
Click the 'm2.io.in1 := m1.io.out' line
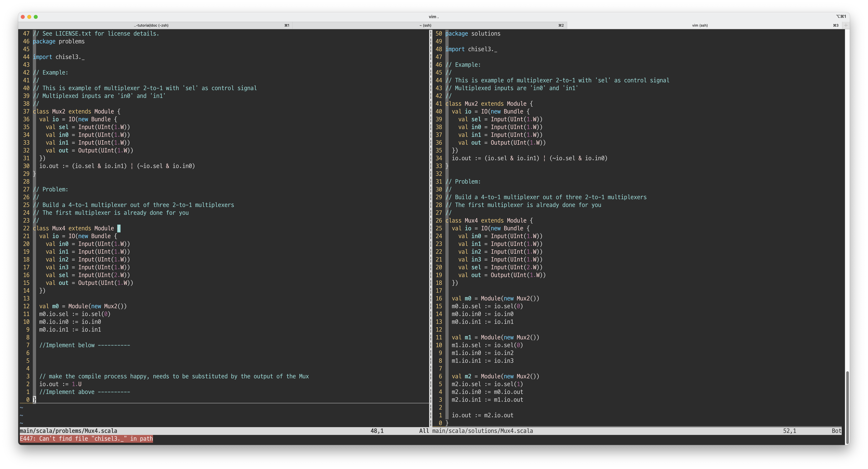click(487, 400)
